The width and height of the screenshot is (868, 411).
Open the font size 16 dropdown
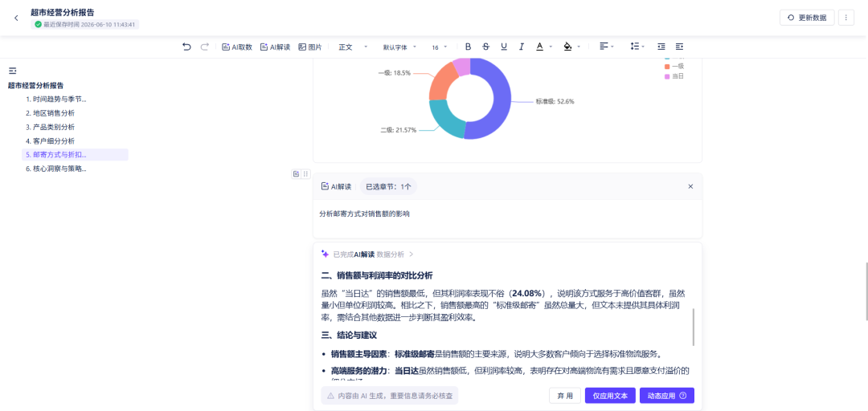440,47
